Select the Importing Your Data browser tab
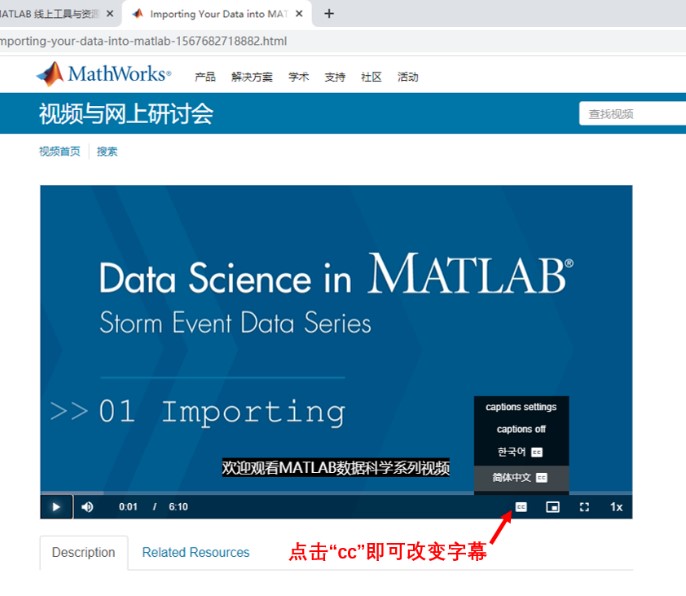 pyautogui.click(x=218, y=14)
